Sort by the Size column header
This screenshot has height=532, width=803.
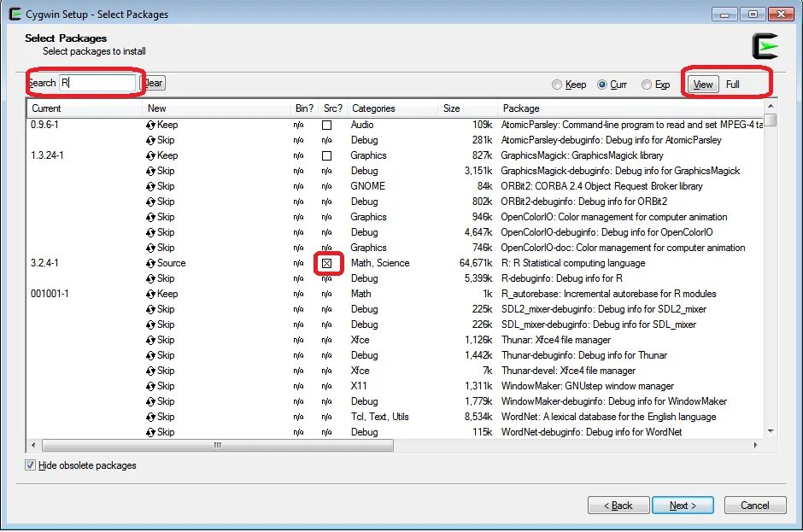[467, 108]
